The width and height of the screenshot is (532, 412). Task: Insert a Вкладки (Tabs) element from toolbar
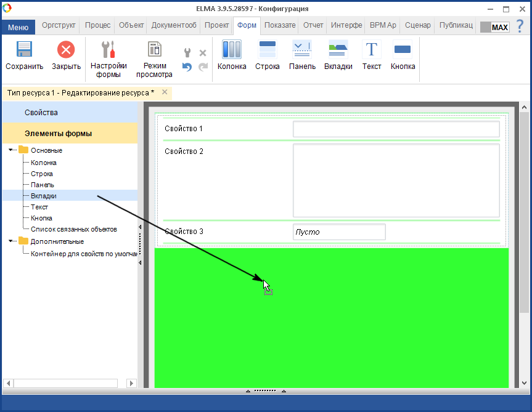click(x=338, y=50)
